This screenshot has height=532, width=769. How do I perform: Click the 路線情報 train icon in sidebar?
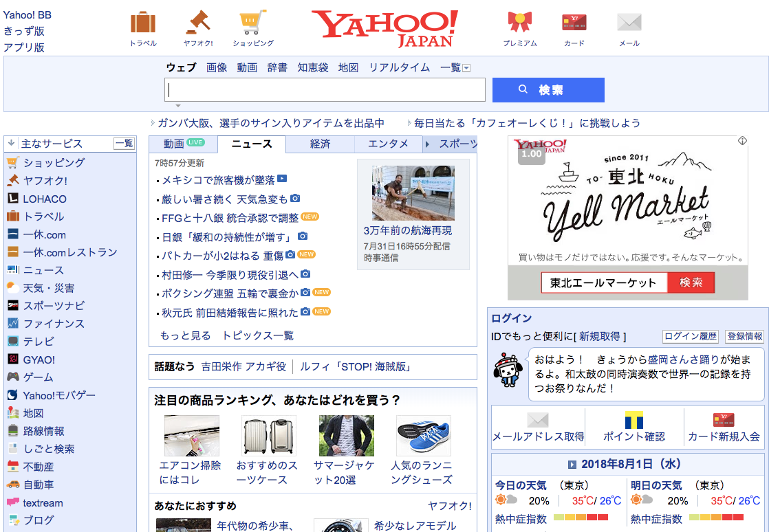pyautogui.click(x=13, y=430)
